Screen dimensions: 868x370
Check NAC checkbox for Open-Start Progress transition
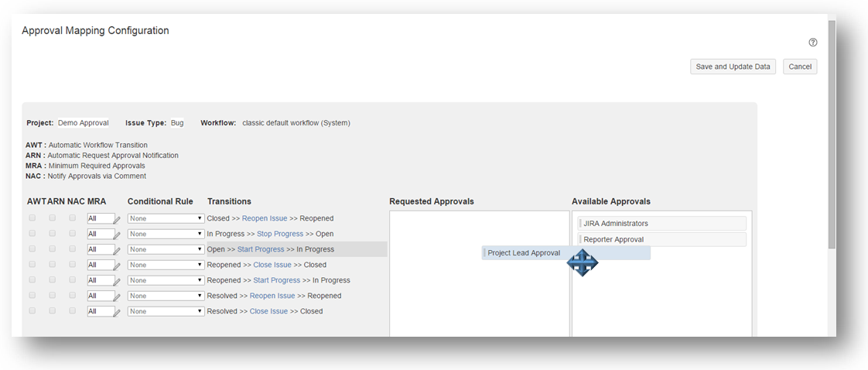pyautogui.click(x=73, y=249)
